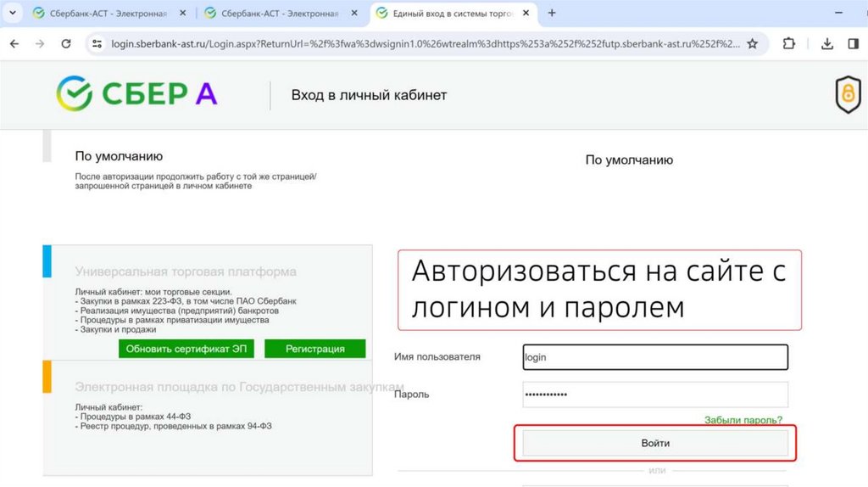Open the browser downloads icon
Screen dimensions: 868x487
[827, 44]
